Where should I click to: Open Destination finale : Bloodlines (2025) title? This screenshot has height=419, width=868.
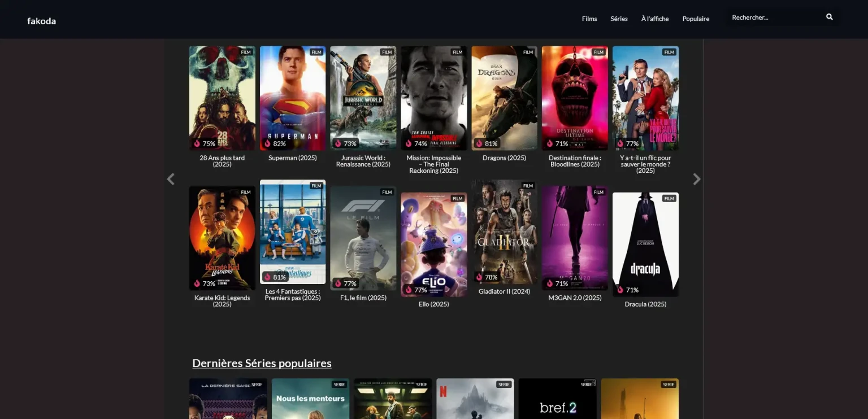coord(575,161)
